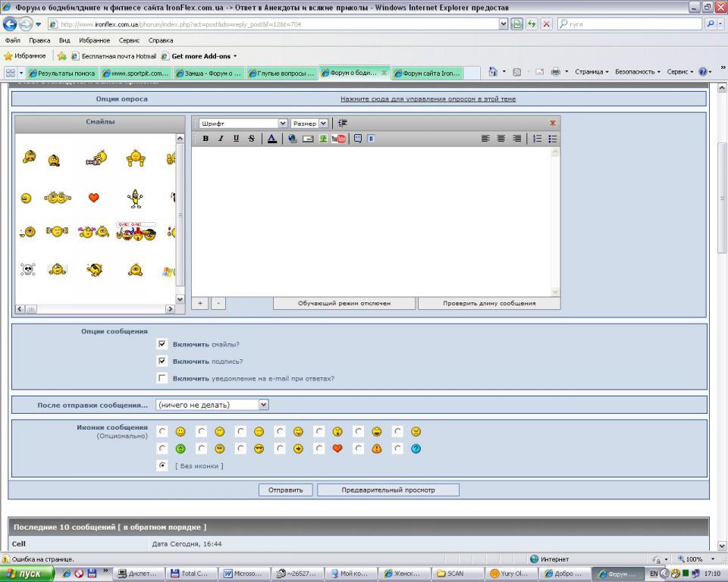Click the 'Отправить' submit button
This screenshot has height=582, width=728.
point(285,490)
